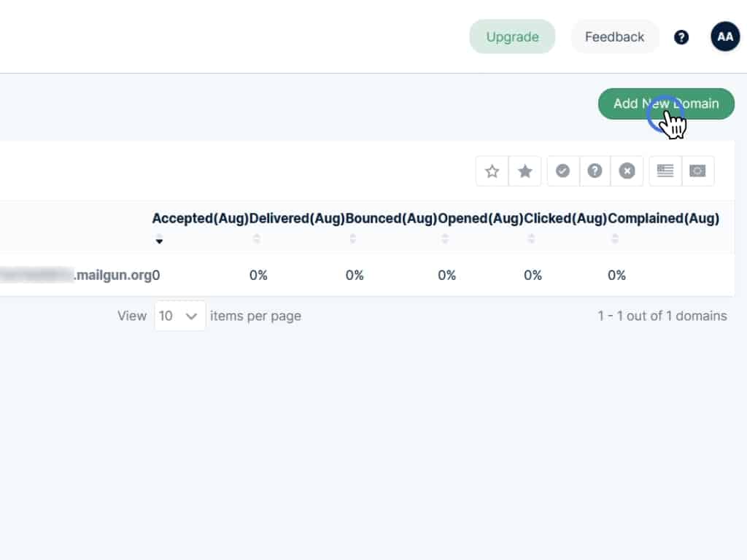This screenshot has height=560, width=747.
Task: Sort by Opened(Aug) column
Action: (445, 238)
